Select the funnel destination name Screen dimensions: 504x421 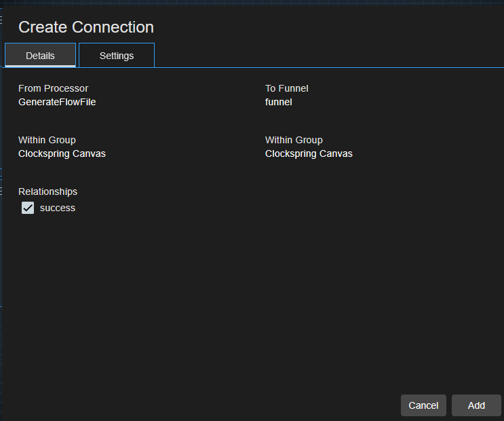click(x=278, y=102)
